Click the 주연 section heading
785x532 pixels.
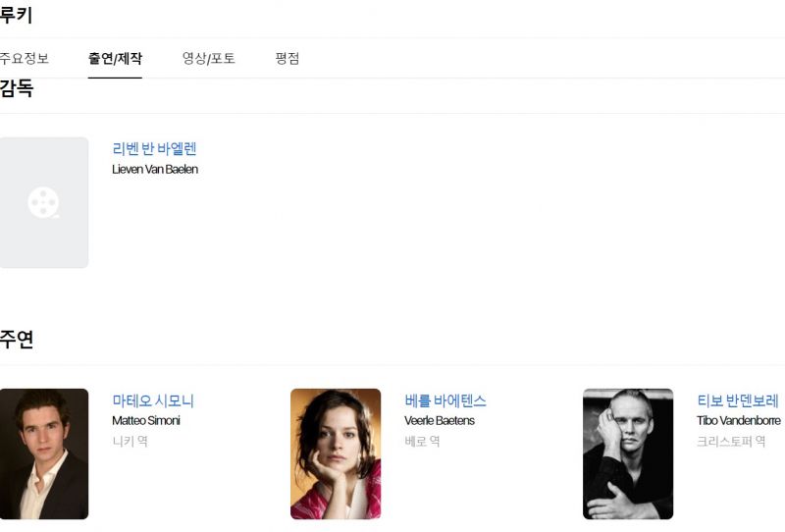[x=17, y=340]
